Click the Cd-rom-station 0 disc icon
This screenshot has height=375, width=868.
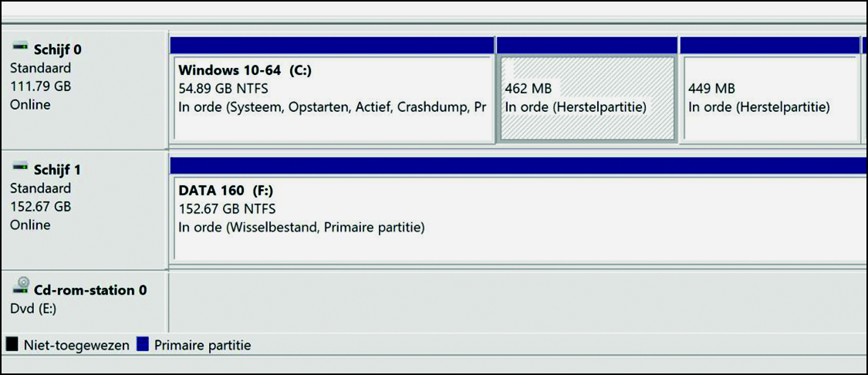point(21,285)
